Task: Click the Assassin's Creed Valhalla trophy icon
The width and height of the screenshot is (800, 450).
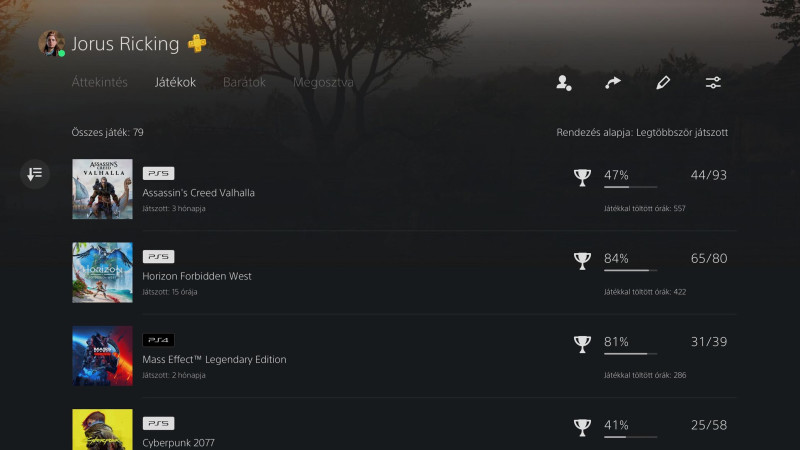Action: 582,178
